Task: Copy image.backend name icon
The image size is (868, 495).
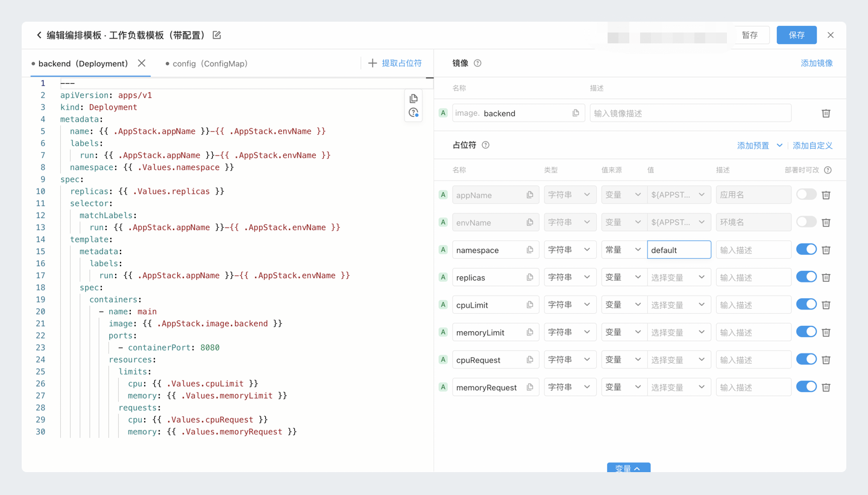Action: pos(576,113)
